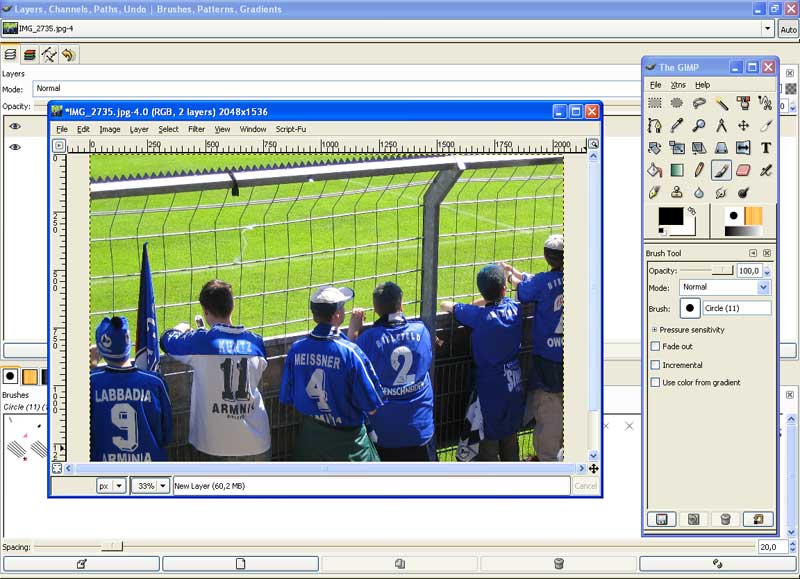800x579 pixels.
Task: Select the Clone stamp tool
Action: click(677, 193)
